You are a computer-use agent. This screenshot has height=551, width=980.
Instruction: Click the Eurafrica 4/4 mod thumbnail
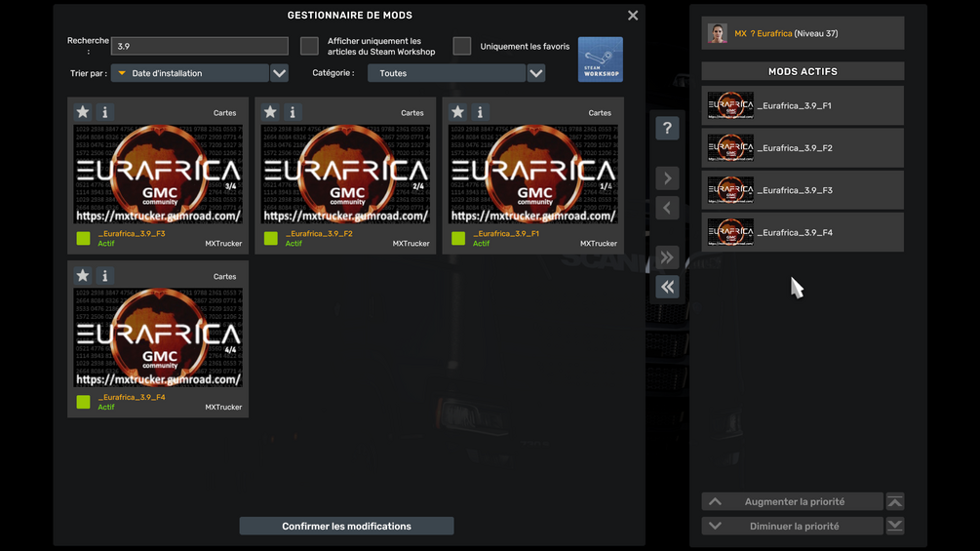pyautogui.click(x=158, y=337)
